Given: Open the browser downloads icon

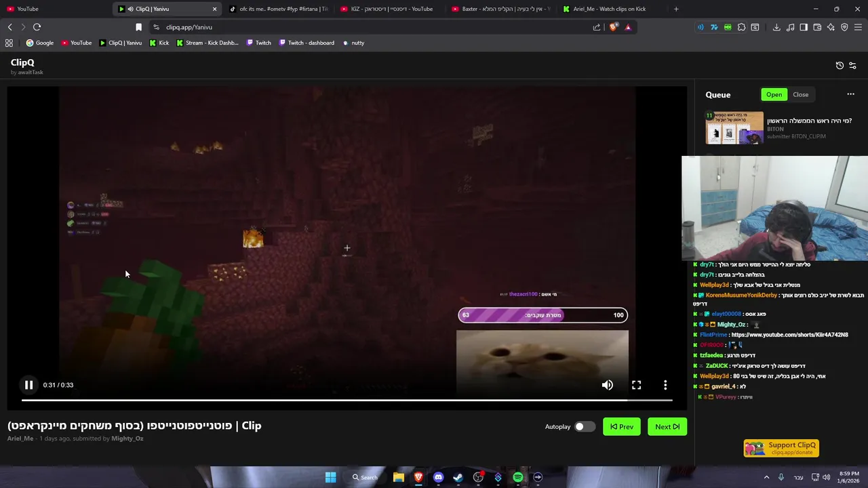Looking at the screenshot, I should pos(776,27).
